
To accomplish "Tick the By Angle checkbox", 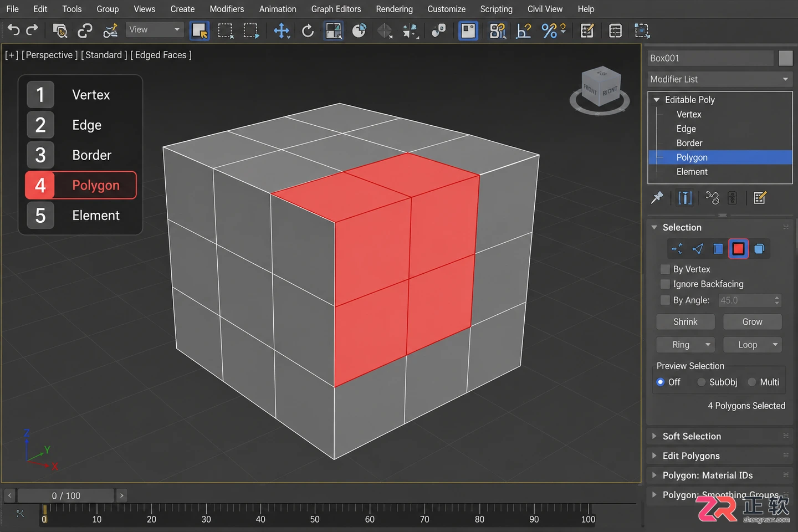I will (665, 300).
